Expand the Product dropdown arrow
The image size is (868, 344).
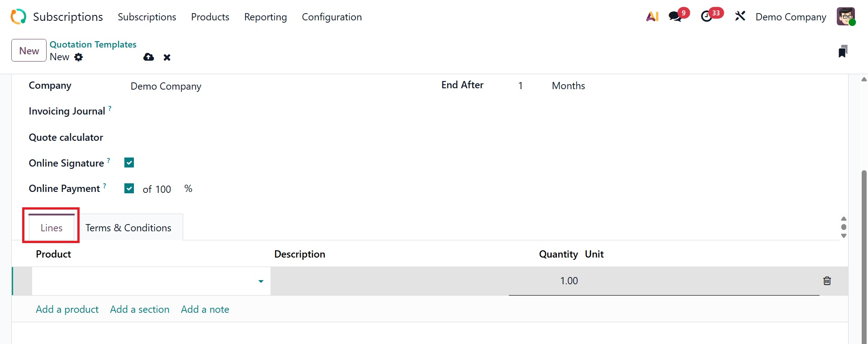261,282
